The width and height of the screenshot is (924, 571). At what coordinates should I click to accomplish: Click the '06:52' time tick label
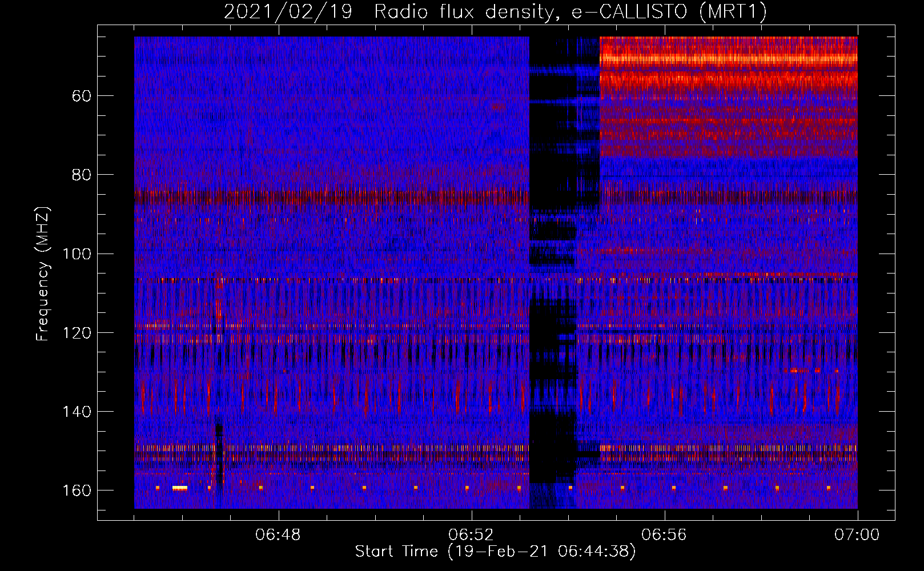pyautogui.click(x=471, y=535)
